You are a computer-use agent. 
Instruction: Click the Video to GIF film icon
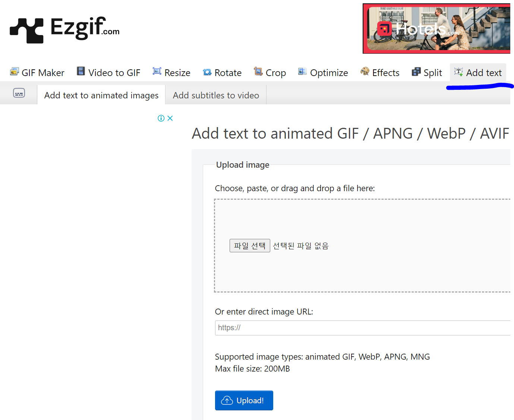(81, 71)
